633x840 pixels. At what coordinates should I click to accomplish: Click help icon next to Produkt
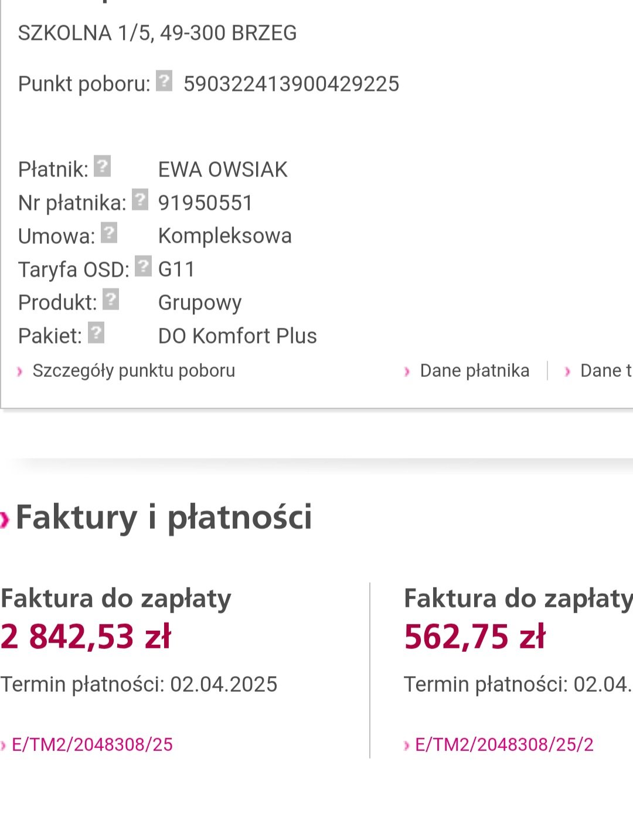(x=111, y=299)
